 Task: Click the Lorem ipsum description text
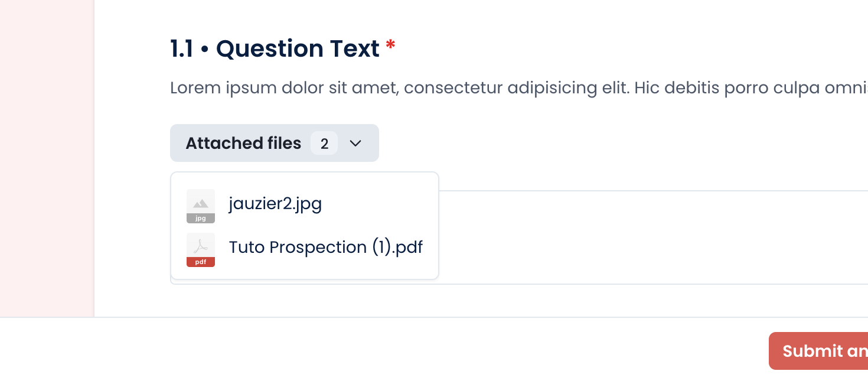[x=519, y=88]
